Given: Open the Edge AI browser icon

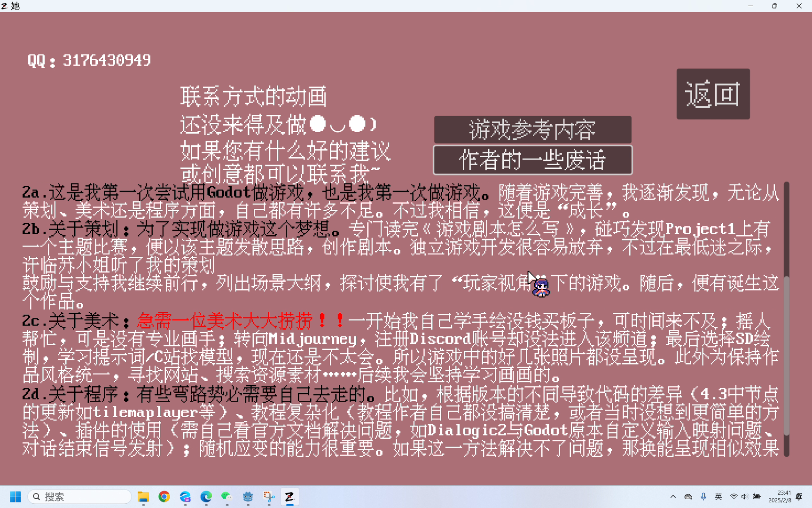Looking at the screenshot, I should coord(185,497).
